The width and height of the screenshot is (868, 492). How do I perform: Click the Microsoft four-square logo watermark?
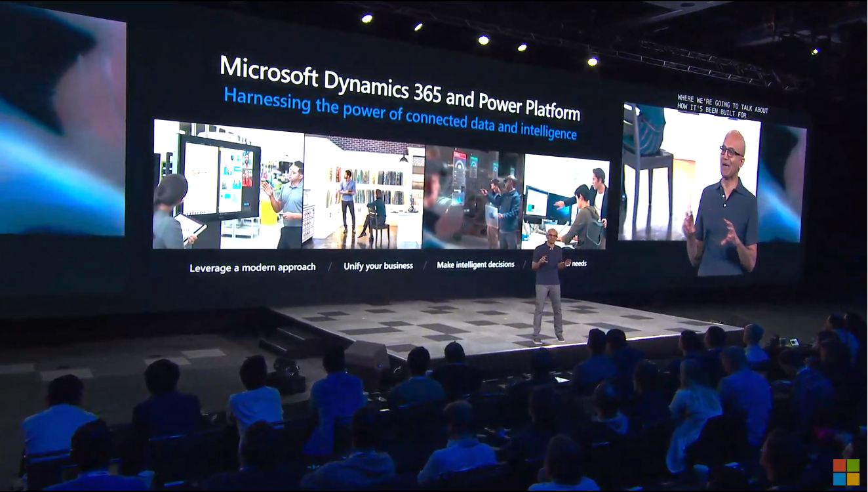tap(846, 472)
